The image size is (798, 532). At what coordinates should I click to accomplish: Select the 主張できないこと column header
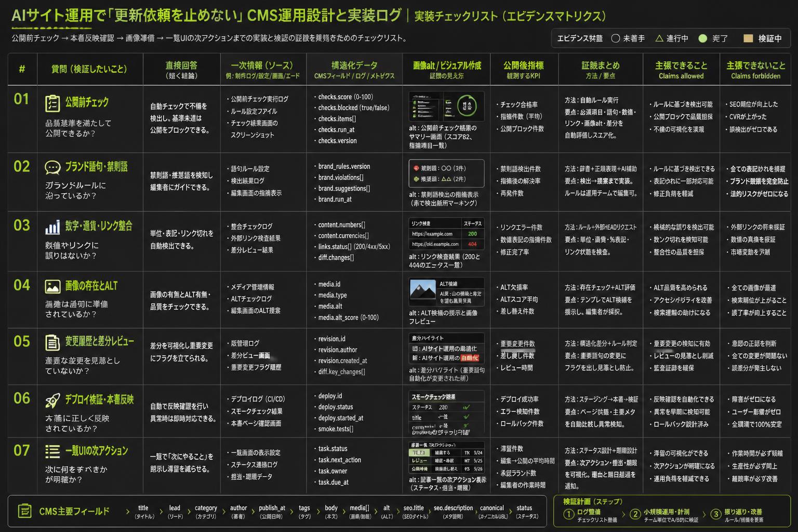pyautogui.click(x=756, y=69)
